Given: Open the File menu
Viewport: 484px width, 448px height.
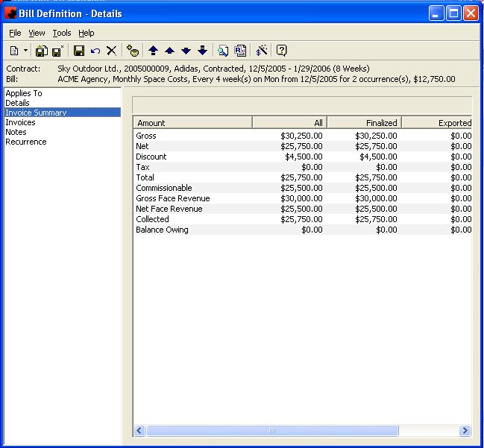Looking at the screenshot, I should [15, 33].
